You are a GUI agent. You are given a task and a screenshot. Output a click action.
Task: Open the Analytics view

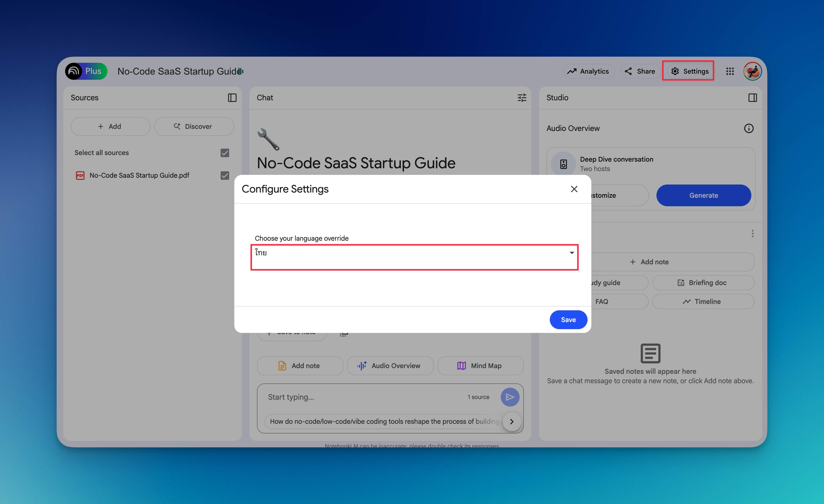(x=589, y=71)
